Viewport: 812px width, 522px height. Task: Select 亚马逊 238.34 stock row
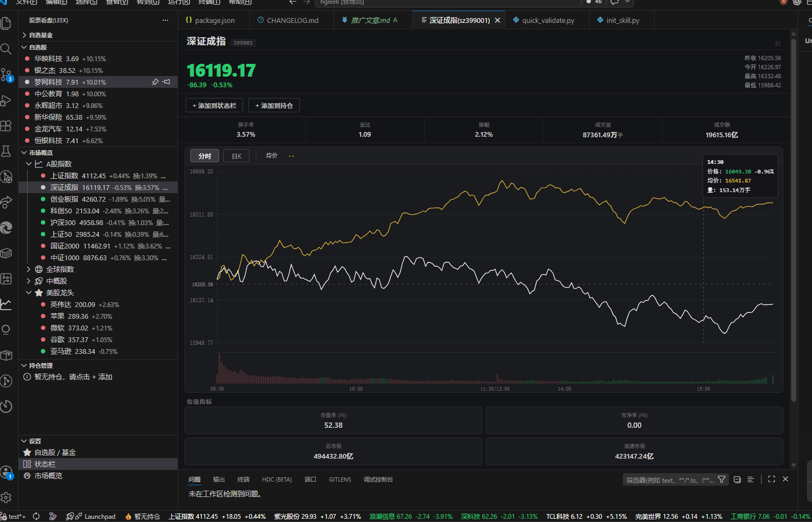click(x=98, y=351)
